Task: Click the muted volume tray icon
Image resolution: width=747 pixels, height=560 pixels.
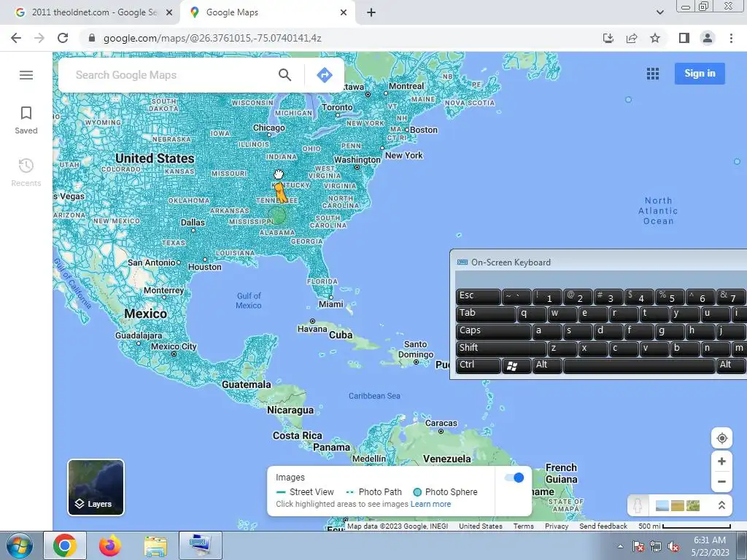Action: click(673, 546)
